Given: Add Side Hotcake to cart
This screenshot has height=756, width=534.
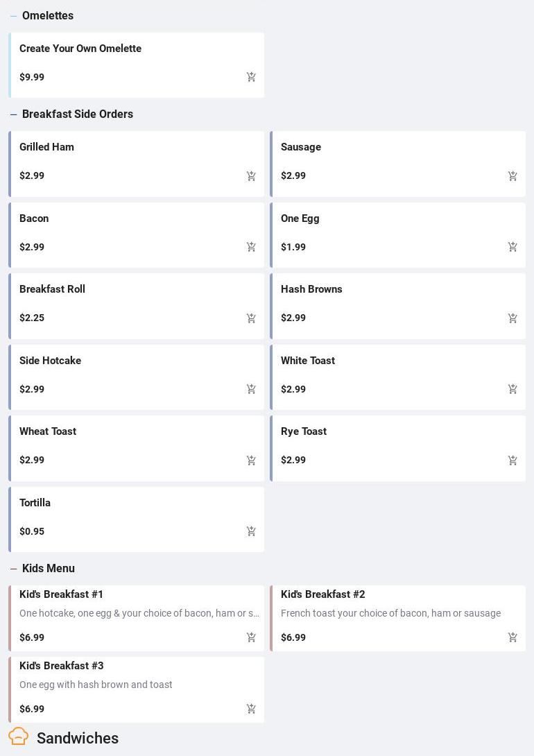Looking at the screenshot, I should pos(251,389).
